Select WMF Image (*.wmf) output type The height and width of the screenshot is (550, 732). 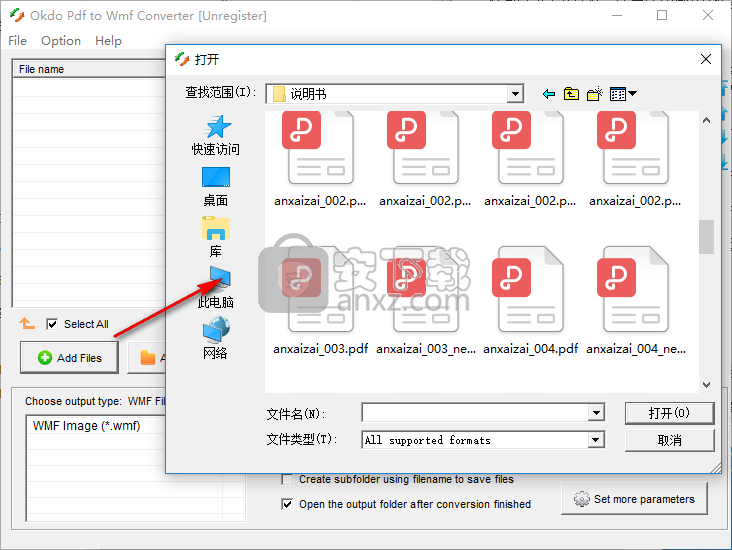coord(86,426)
